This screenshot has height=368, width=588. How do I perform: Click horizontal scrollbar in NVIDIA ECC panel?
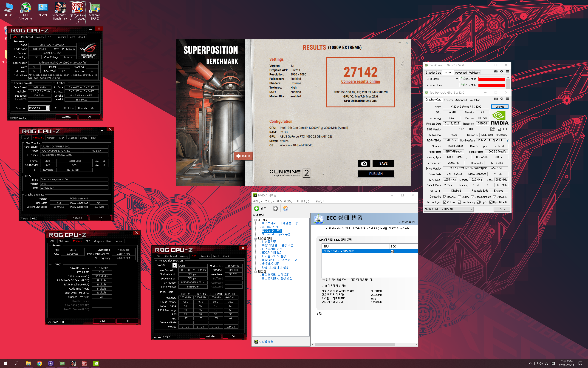(x=354, y=344)
